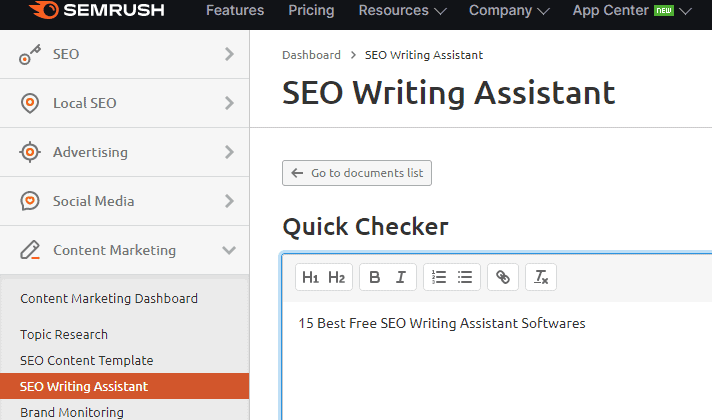Expand the Local SEO section arrow
712x420 pixels.
coord(229,103)
